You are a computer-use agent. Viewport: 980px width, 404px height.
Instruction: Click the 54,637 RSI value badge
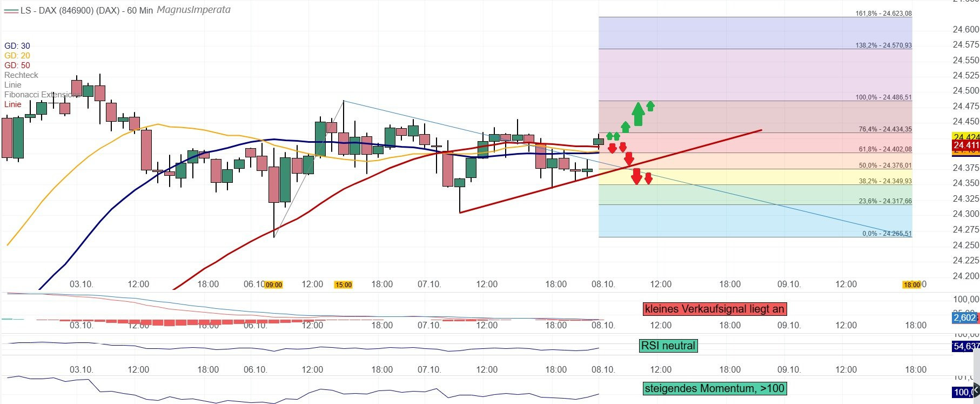(x=965, y=346)
